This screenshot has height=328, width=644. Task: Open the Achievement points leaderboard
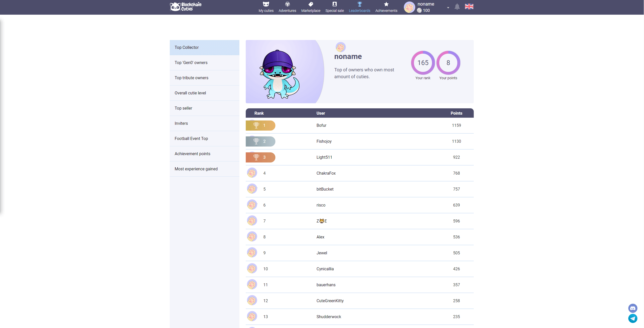click(204, 154)
